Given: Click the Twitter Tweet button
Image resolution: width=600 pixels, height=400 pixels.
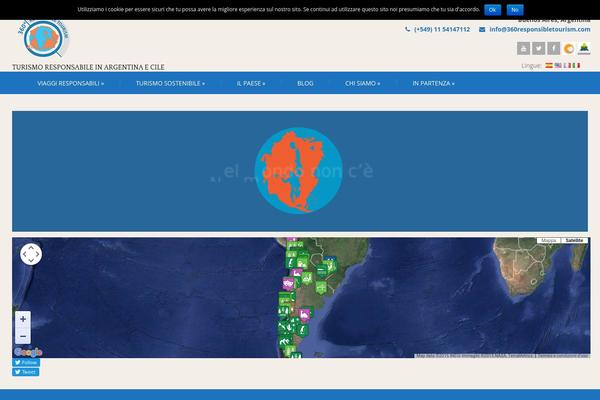Looking at the screenshot, I should point(26,372).
